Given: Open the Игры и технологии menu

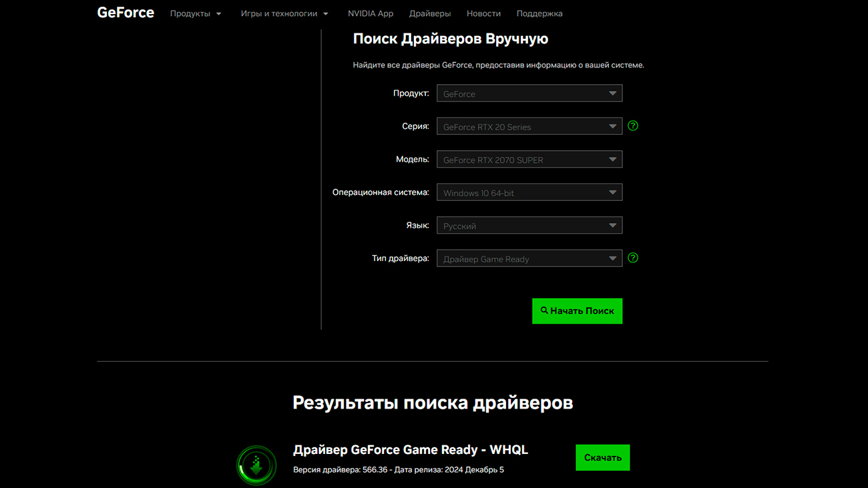Looking at the screenshot, I should coord(284,13).
